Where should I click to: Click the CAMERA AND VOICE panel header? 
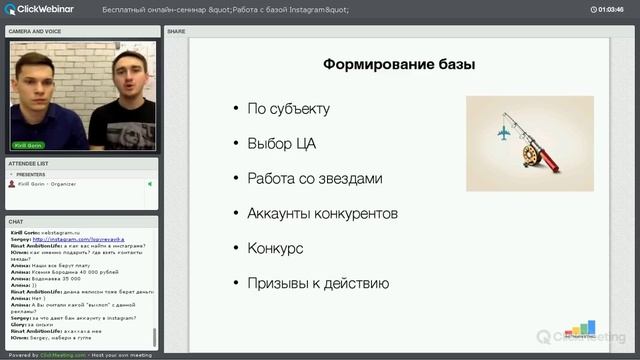coord(82,31)
